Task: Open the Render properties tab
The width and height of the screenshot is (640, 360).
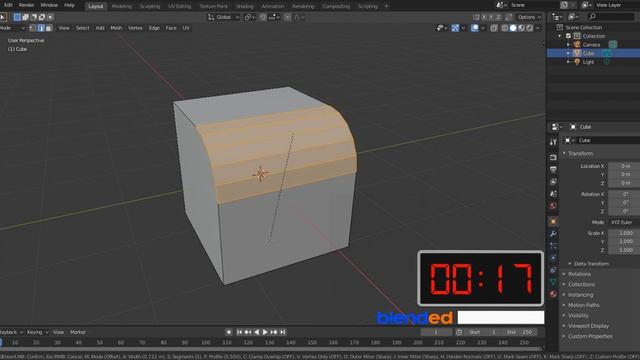Action: tap(553, 158)
